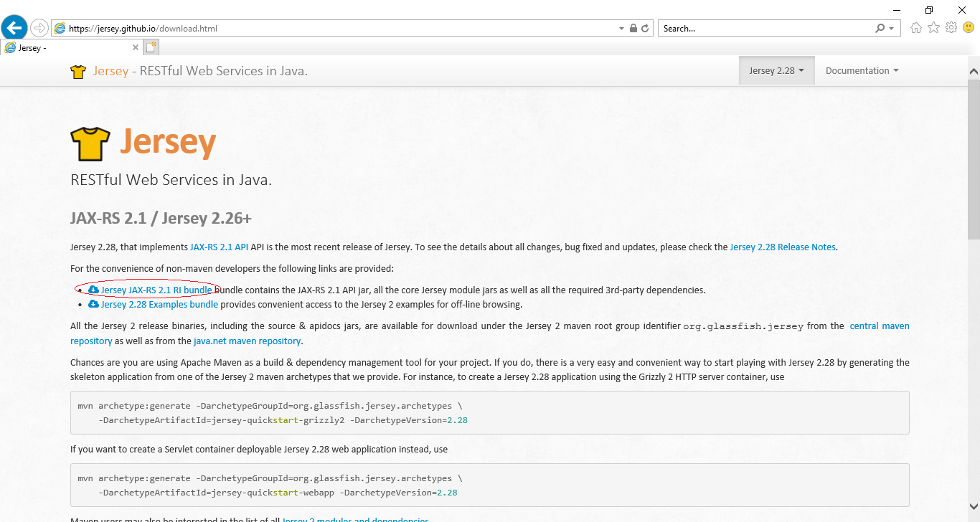Click the browser Back arrow button
This screenshot has height=522, width=980.
point(14,28)
